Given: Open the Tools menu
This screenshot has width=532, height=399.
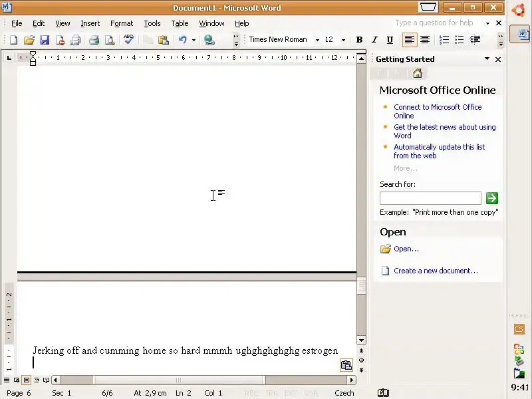Looking at the screenshot, I should point(152,23).
